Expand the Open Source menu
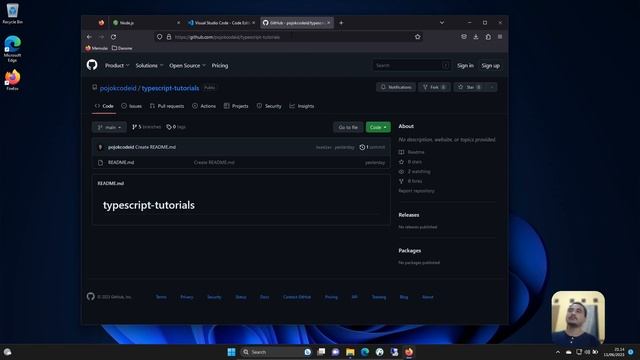Image resolution: width=640 pixels, height=360 pixels. point(187,65)
